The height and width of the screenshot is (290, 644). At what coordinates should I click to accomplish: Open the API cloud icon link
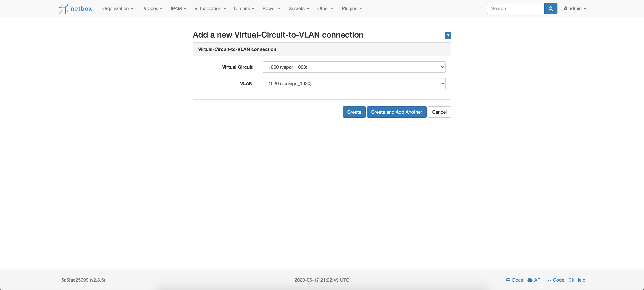pyautogui.click(x=530, y=280)
